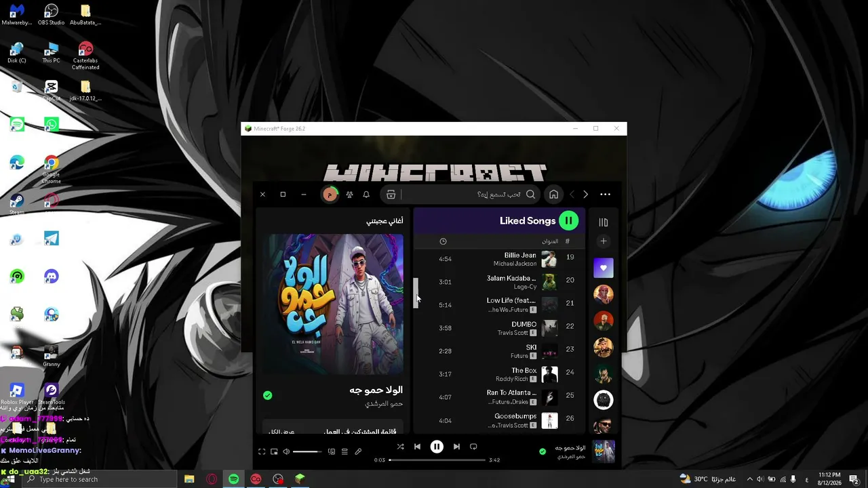Open Lege-Cy artist link
Screen dimensions: 868x488
pos(525,287)
